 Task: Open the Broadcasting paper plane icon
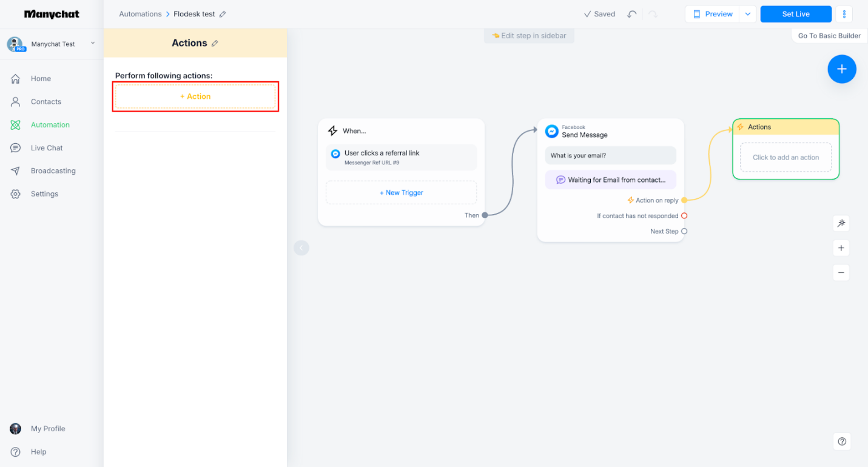click(x=16, y=170)
